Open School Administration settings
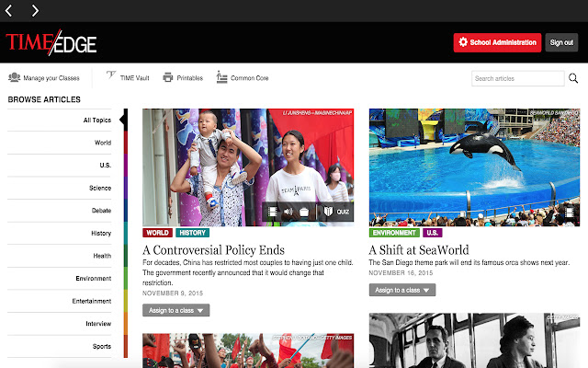Viewport: 588px width, 368px height. pos(497,42)
